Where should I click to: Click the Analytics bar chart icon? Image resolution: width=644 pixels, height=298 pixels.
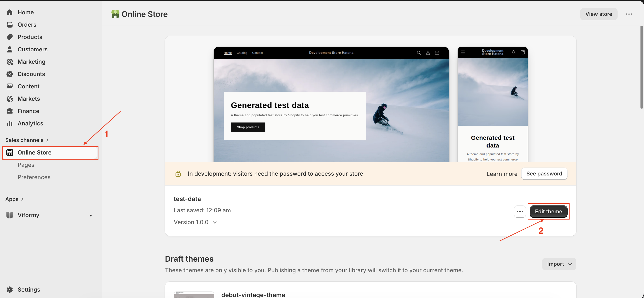click(x=10, y=123)
